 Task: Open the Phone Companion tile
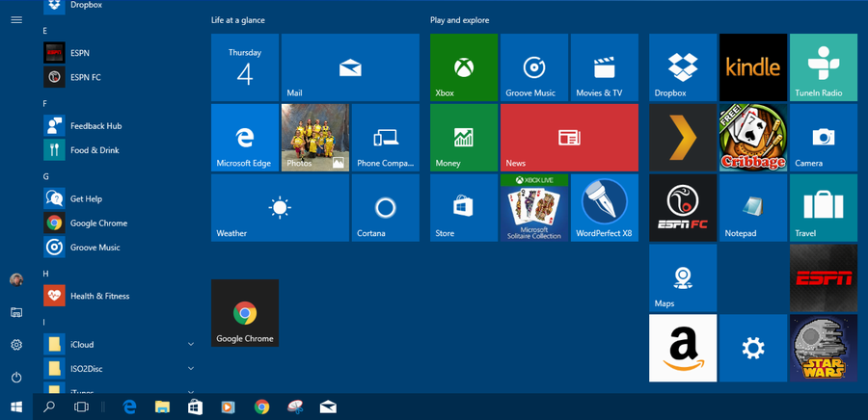click(385, 138)
